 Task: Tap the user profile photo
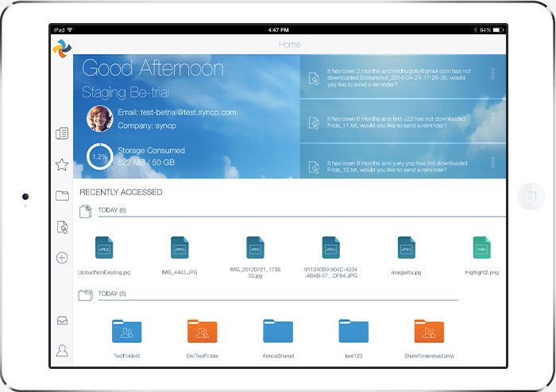point(99,118)
